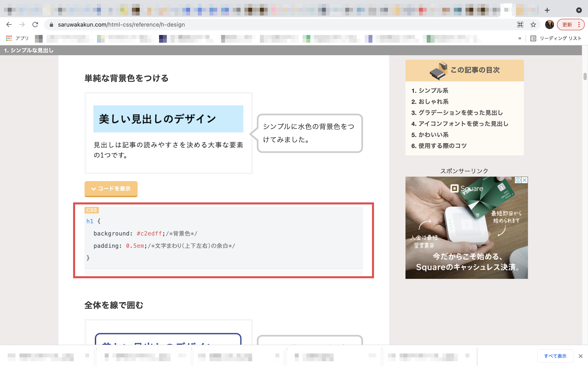The image size is (588, 368).
Task: Click the speech bubble シンプルに水色の背景色 text
Action: tap(308, 133)
